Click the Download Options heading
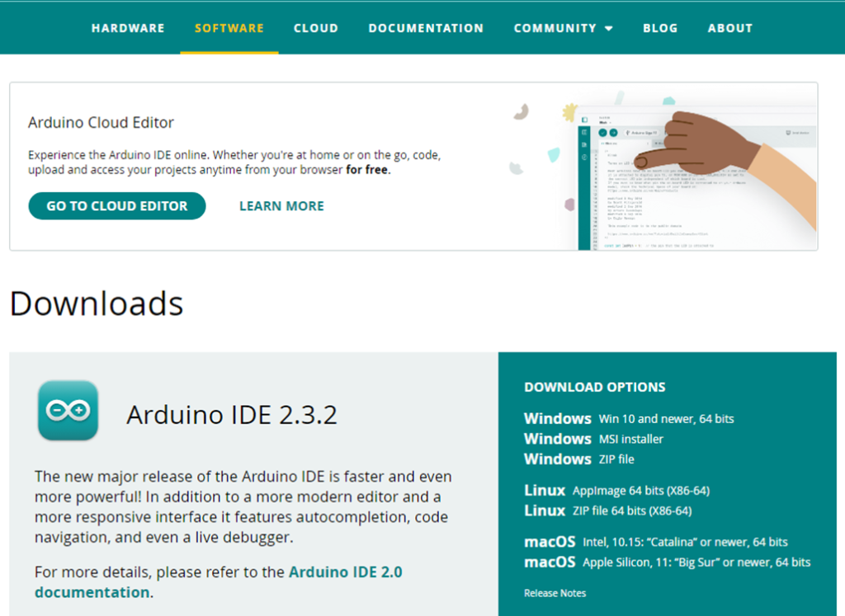Screen dimensions: 845x616 (x=594, y=387)
